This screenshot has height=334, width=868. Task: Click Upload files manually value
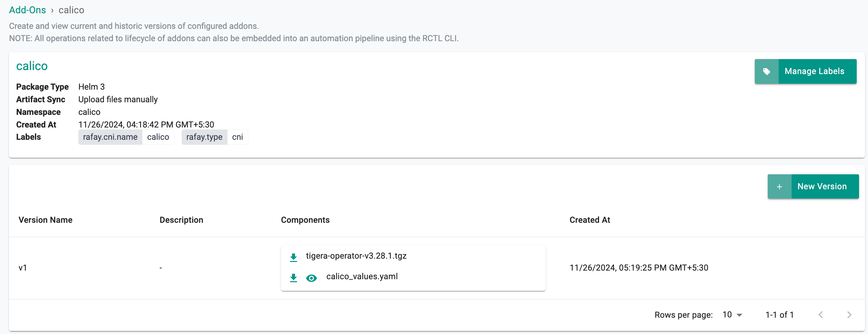[x=118, y=99]
